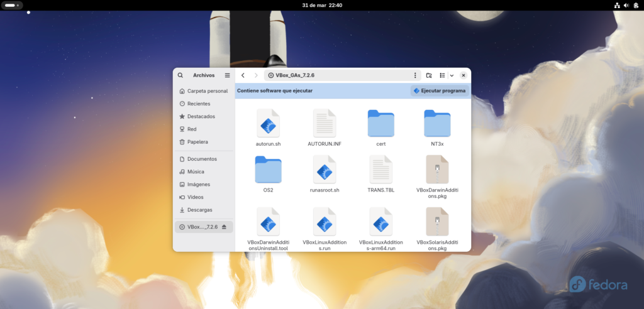Viewport: 644px width, 309px height.
Task: Click Ejecutar programa button
Action: pos(440,90)
